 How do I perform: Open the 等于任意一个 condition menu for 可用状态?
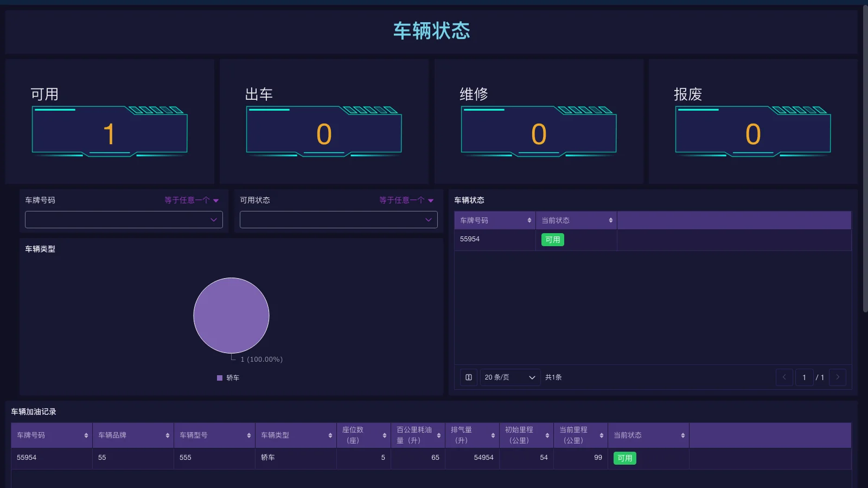(x=406, y=200)
